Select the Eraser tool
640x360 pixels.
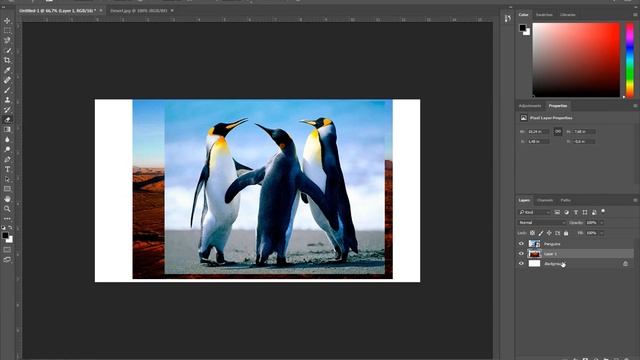coord(7,120)
